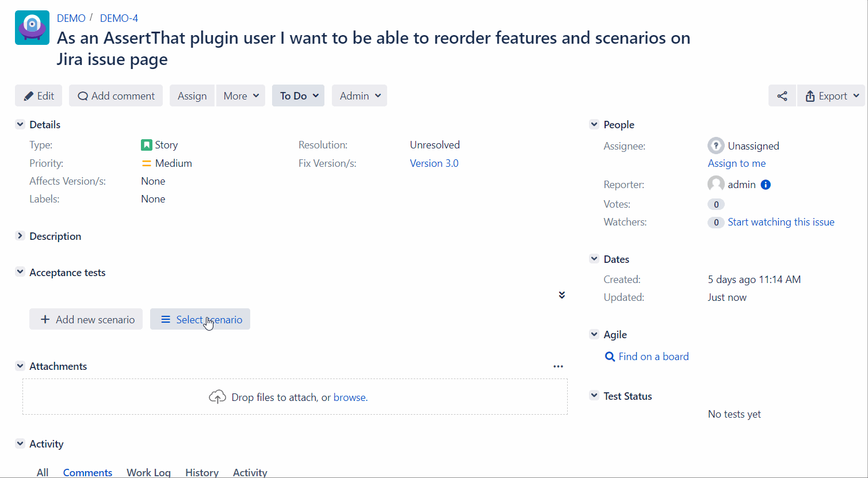Switch to the Comments tab
The height and width of the screenshot is (478, 868).
point(87,472)
